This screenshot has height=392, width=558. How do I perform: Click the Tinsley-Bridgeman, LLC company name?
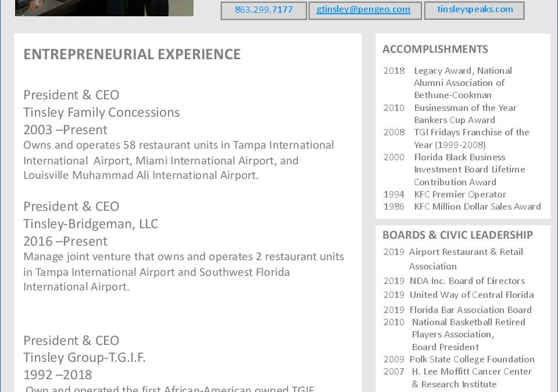(x=91, y=224)
